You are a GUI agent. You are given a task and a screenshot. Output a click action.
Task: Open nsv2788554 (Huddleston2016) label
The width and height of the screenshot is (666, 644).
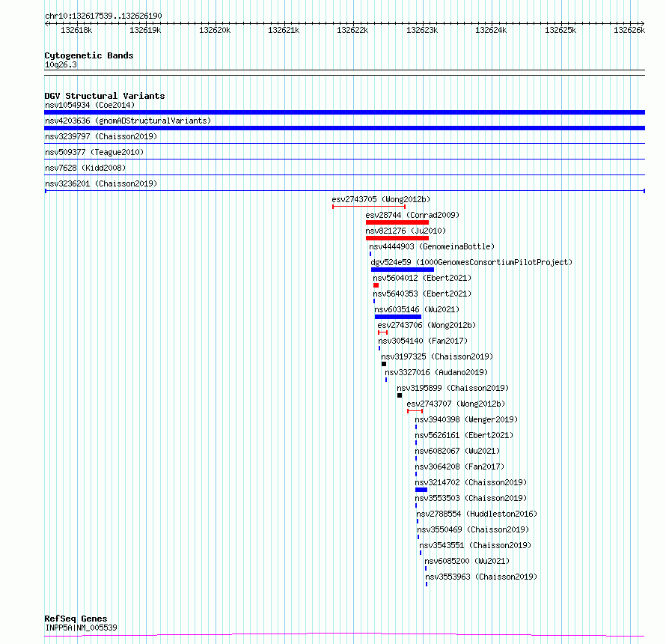pyautogui.click(x=477, y=514)
